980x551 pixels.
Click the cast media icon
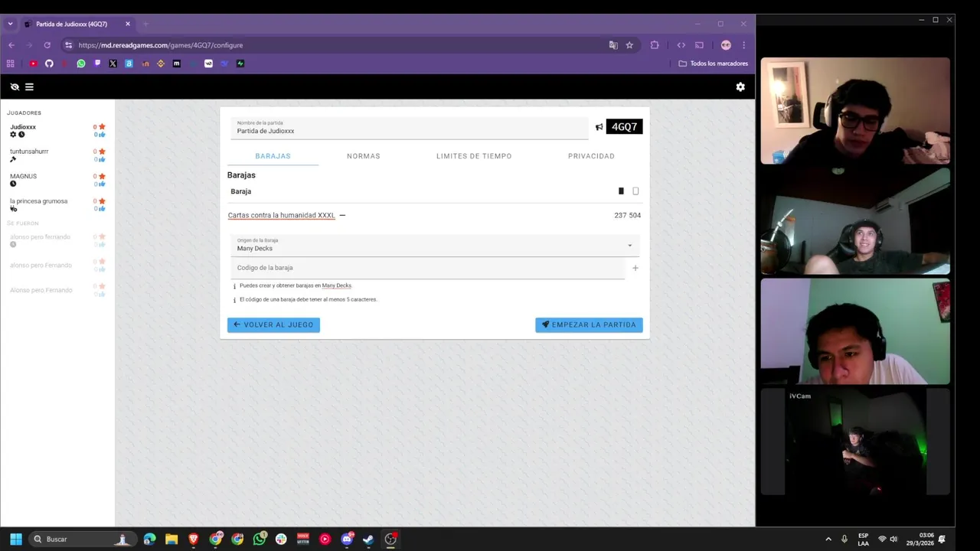click(699, 45)
